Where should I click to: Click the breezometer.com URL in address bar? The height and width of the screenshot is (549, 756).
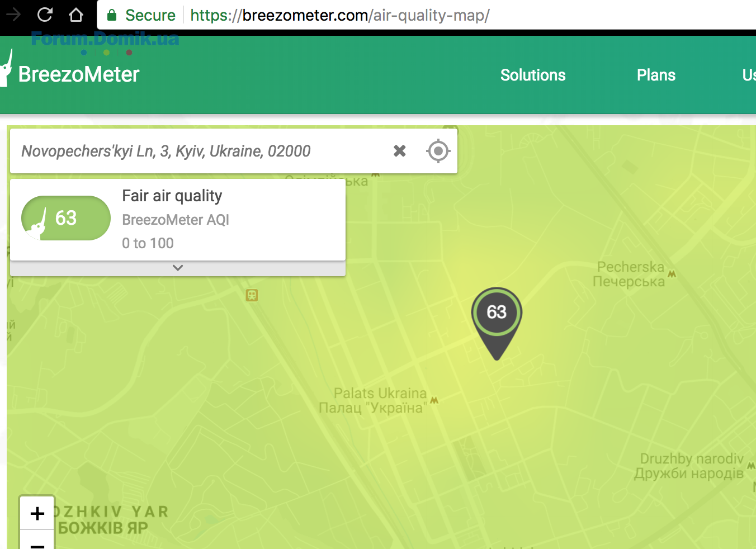pos(339,15)
